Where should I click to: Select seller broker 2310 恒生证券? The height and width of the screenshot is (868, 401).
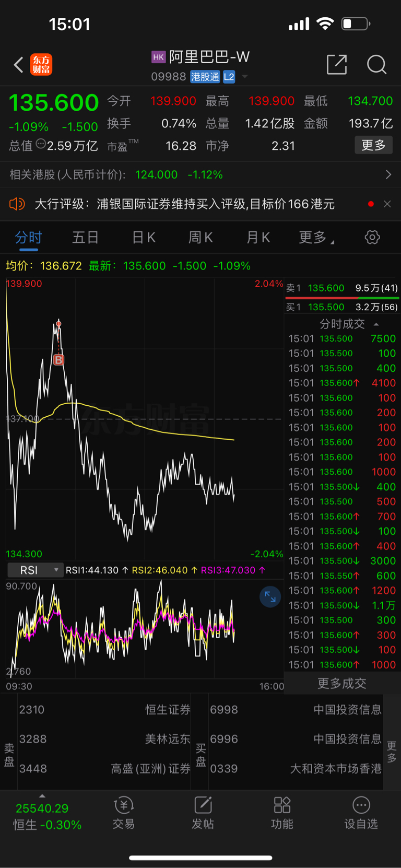104,710
